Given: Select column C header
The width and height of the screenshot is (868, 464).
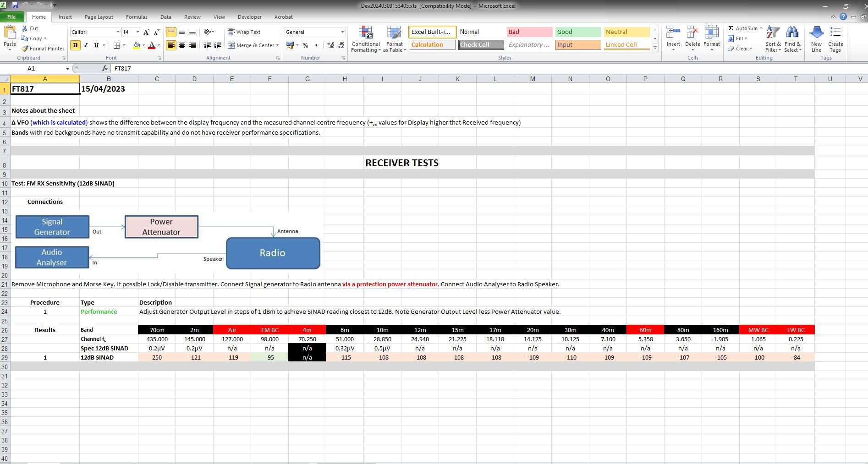Looking at the screenshot, I should tap(157, 79).
